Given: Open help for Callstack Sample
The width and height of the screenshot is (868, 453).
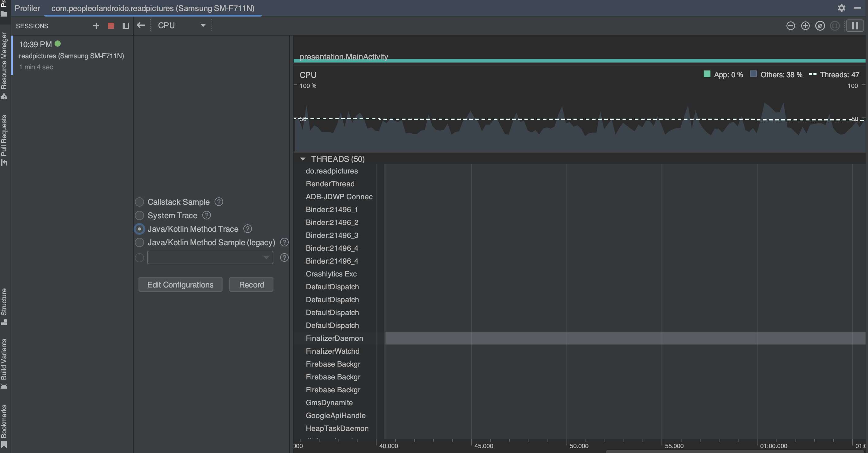Looking at the screenshot, I should coord(219,202).
